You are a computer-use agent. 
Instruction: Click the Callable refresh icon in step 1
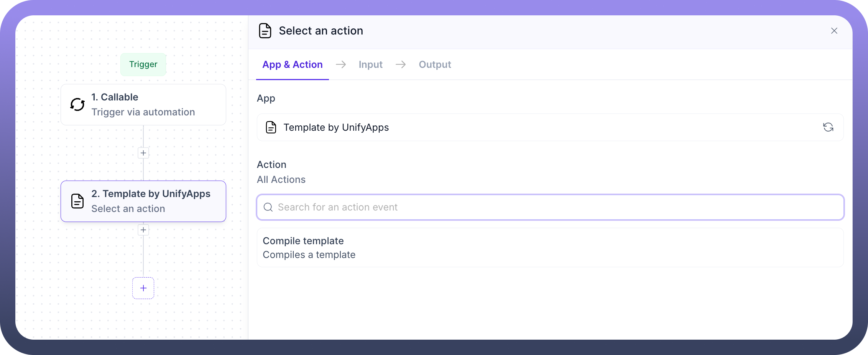77,104
